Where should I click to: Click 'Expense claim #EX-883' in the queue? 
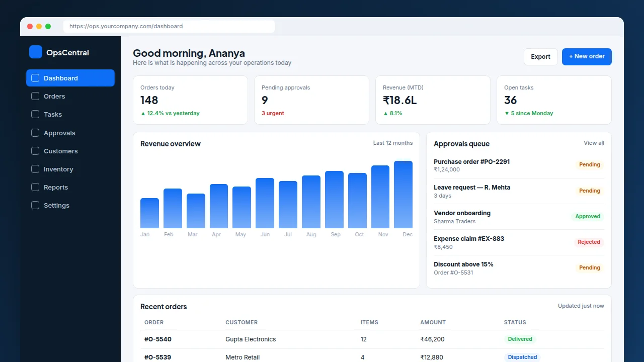pos(519,242)
